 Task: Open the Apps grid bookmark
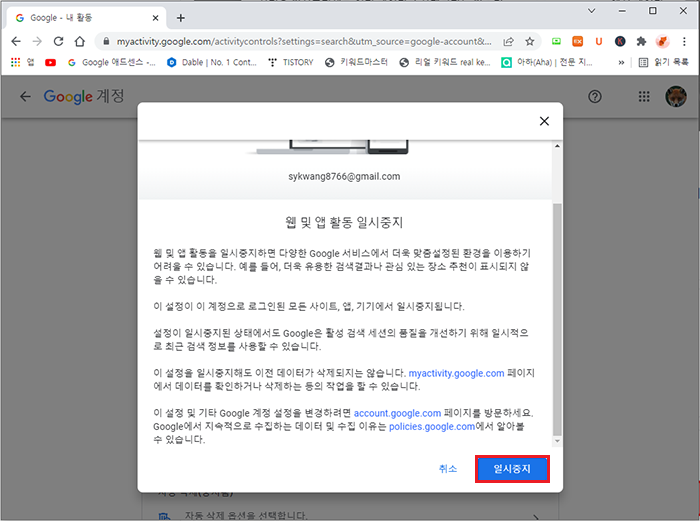tap(22, 63)
